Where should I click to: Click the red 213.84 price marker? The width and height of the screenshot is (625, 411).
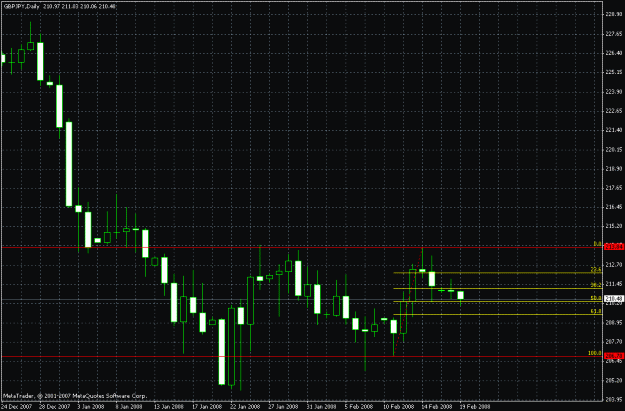614,247
